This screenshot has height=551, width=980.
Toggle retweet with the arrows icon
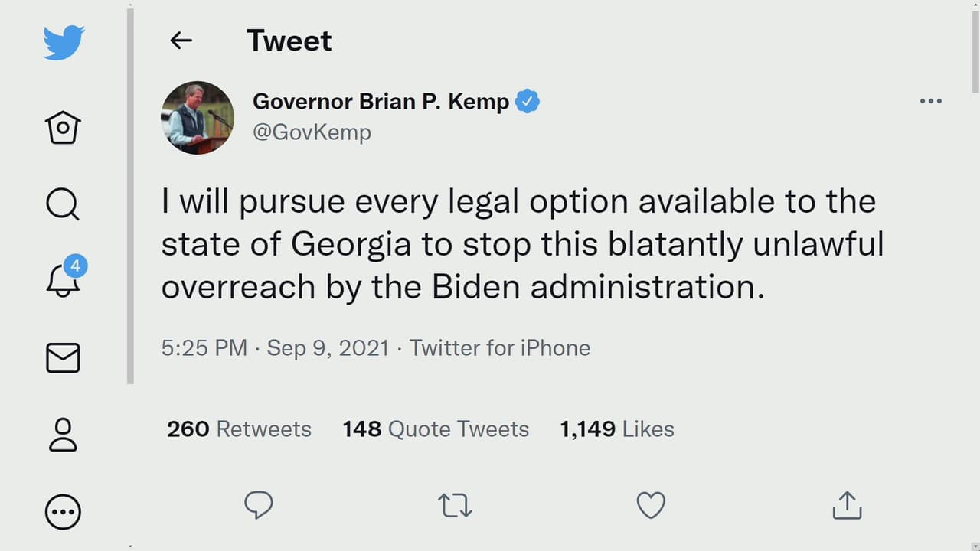[x=455, y=505]
